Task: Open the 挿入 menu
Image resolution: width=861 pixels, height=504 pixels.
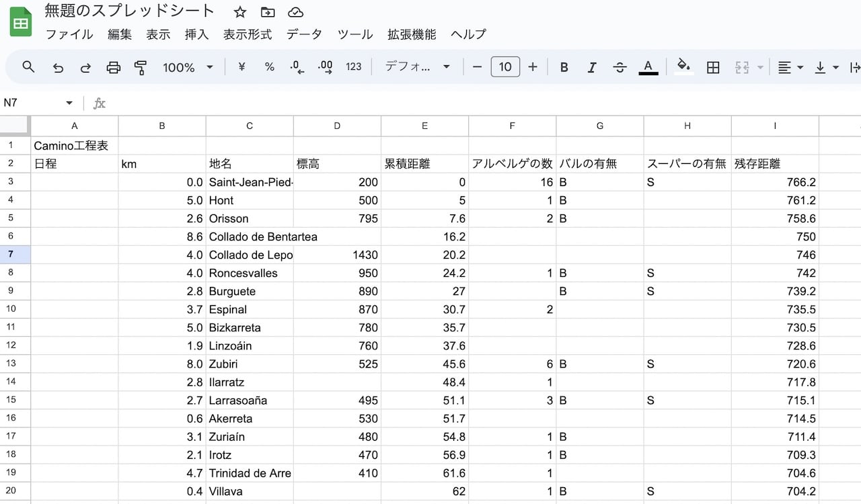Action: pyautogui.click(x=196, y=34)
